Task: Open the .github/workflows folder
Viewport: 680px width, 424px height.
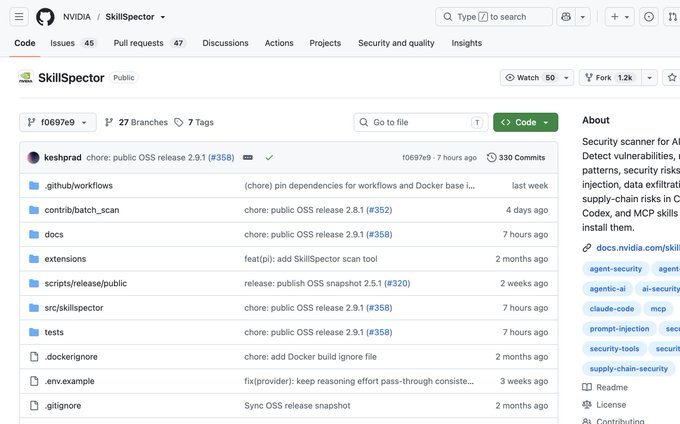Action: click(x=78, y=186)
